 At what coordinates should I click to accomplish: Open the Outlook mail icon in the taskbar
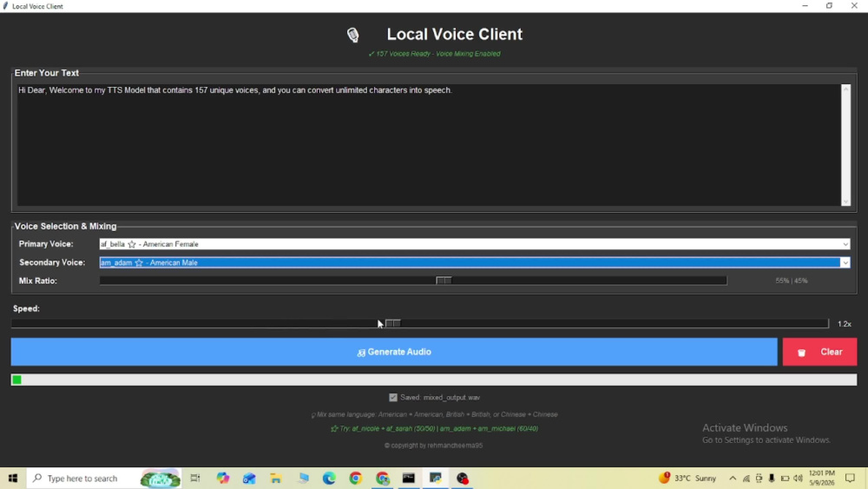tap(249, 478)
